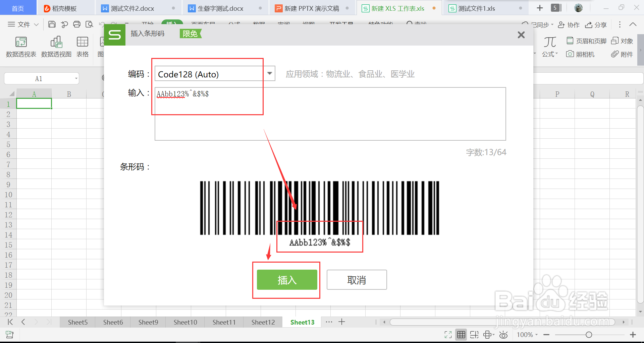Toggle eye protection mode icon
This screenshot has height=343, width=644.
[x=503, y=335]
